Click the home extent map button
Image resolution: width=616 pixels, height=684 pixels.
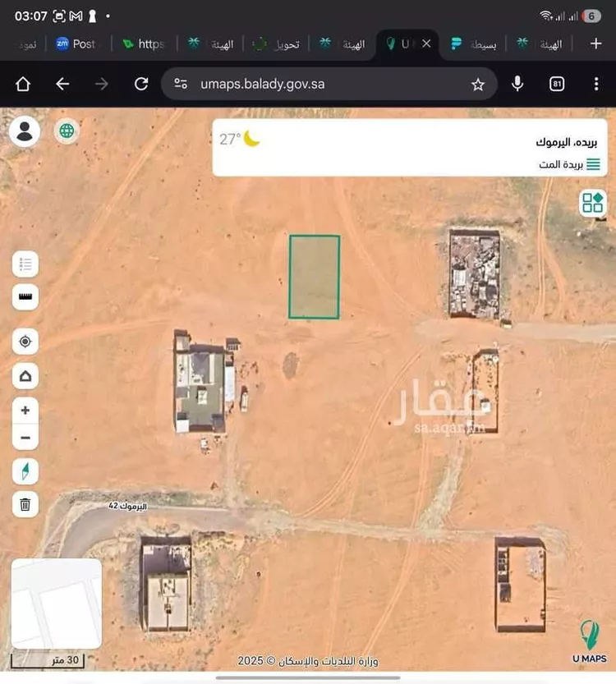click(x=25, y=376)
